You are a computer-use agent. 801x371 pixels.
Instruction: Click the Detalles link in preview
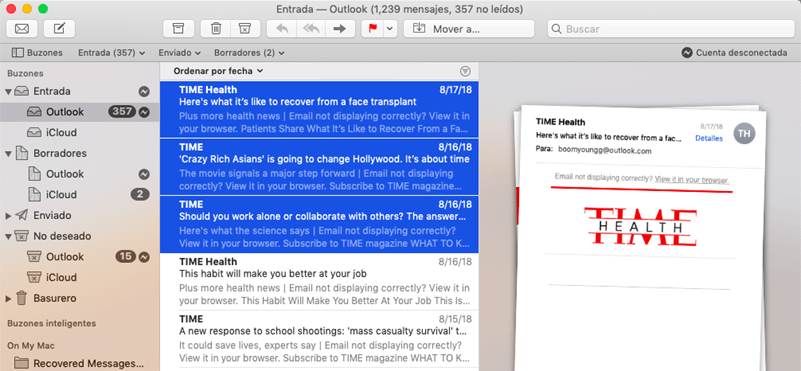point(709,138)
